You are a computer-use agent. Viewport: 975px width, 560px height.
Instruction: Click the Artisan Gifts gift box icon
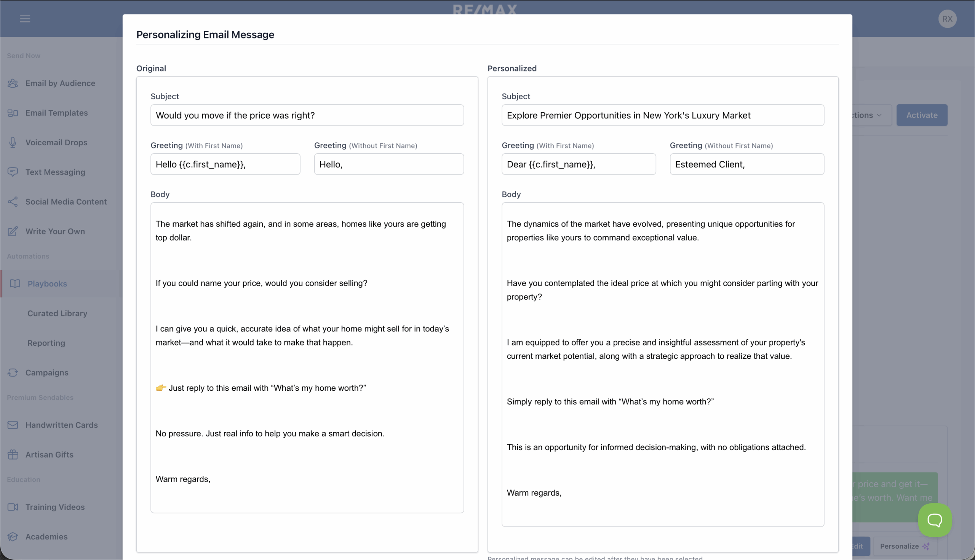pyautogui.click(x=13, y=455)
